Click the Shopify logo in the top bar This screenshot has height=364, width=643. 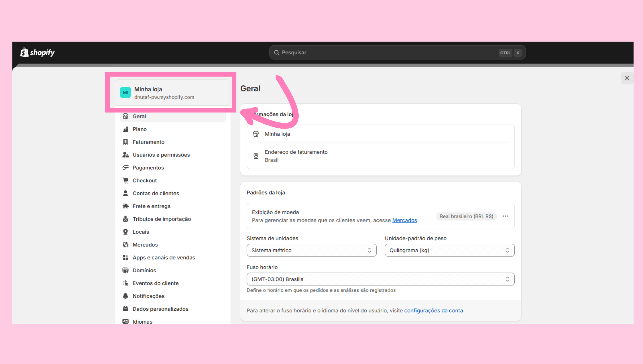(x=38, y=52)
